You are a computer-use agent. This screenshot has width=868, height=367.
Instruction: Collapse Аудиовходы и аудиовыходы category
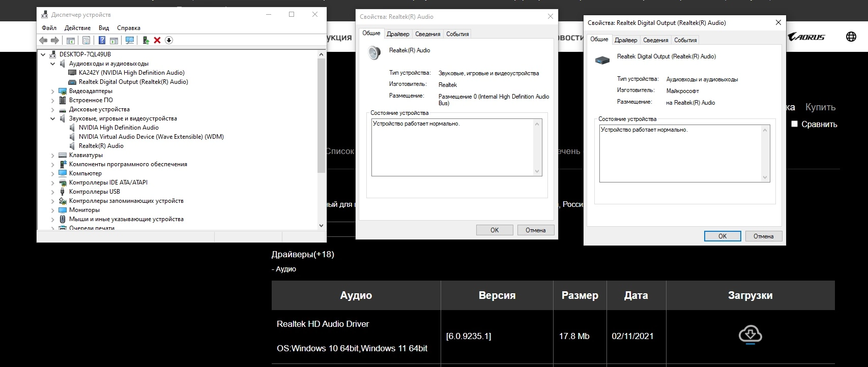coord(52,64)
